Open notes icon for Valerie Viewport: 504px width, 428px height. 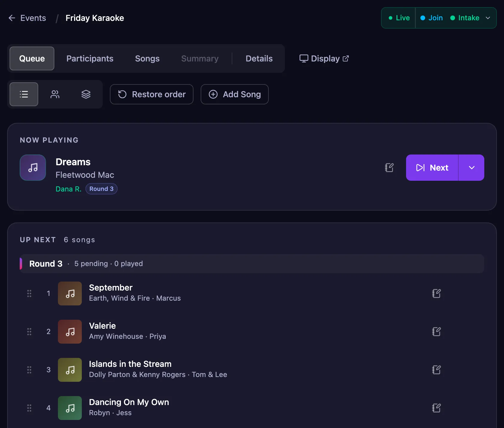pyautogui.click(x=437, y=332)
